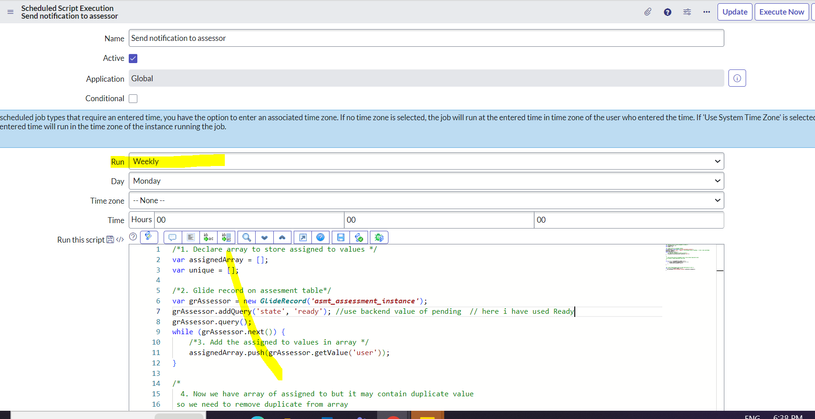Click the attachments paperclip icon

(648, 12)
